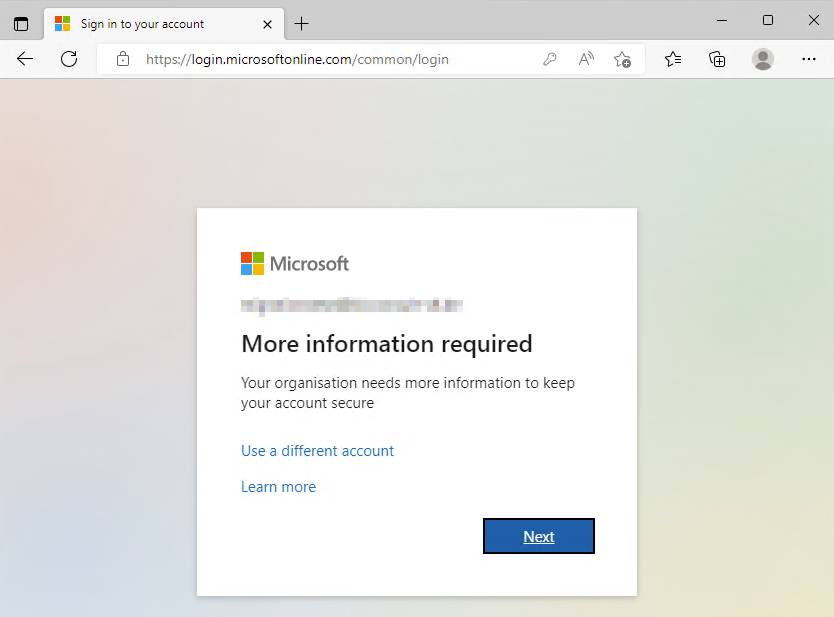Open saved passwords key icon
The width and height of the screenshot is (834, 617).
tap(549, 59)
